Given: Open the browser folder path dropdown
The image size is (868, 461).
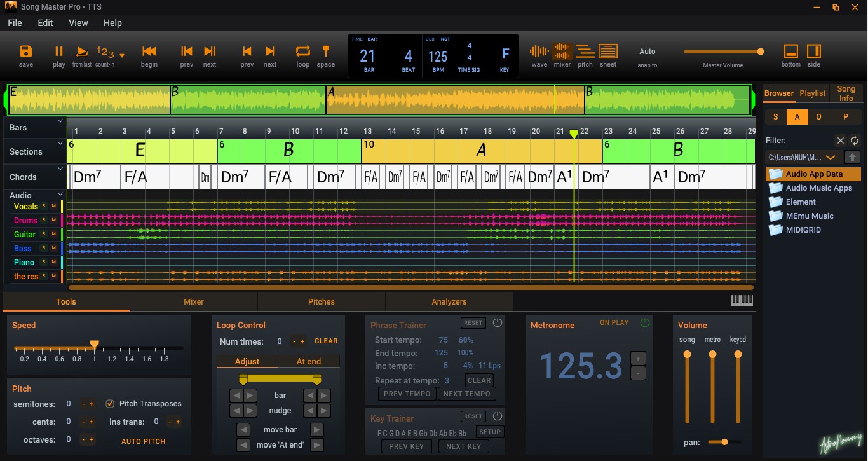Looking at the screenshot, I should [x=830, y=157].
